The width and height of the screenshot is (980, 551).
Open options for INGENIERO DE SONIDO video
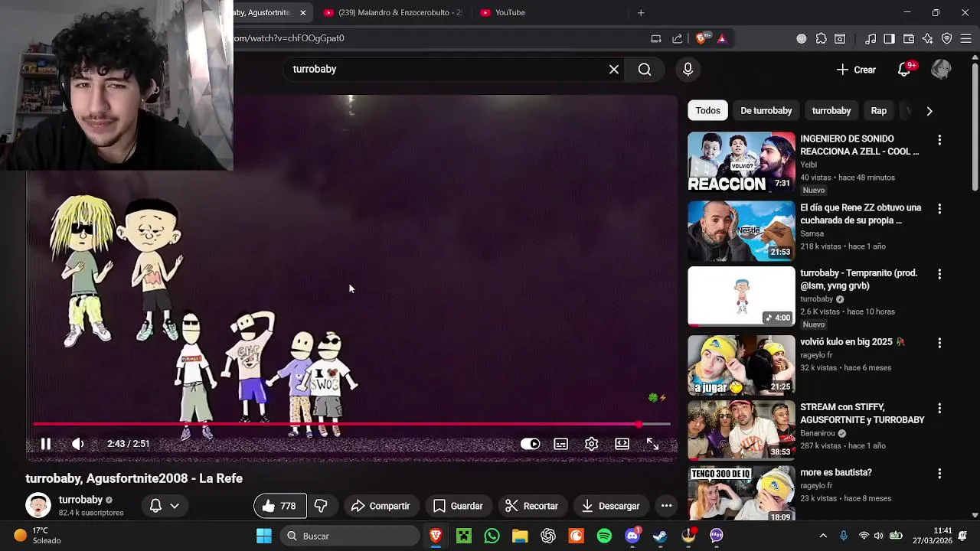click(939, 140)
